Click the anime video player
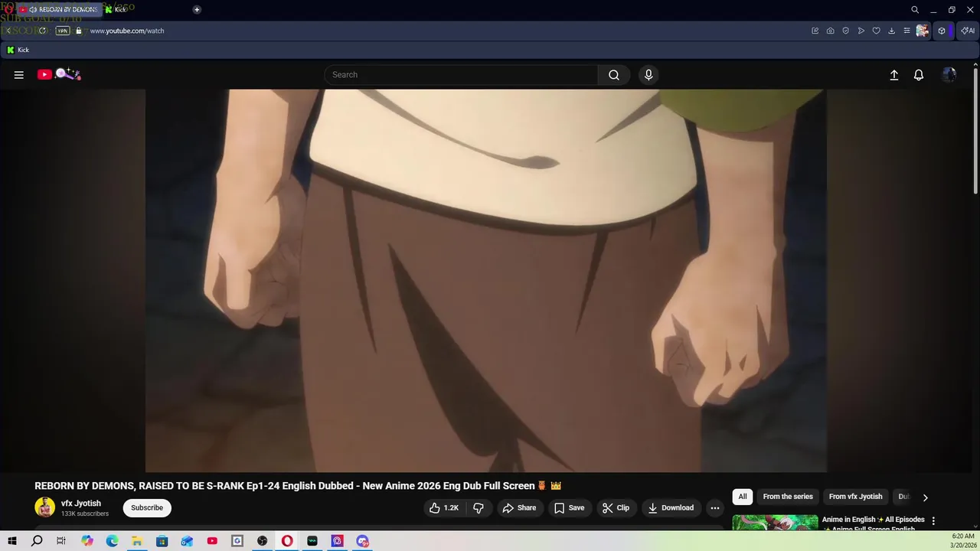The image size is (980, 551). point(486,281)
